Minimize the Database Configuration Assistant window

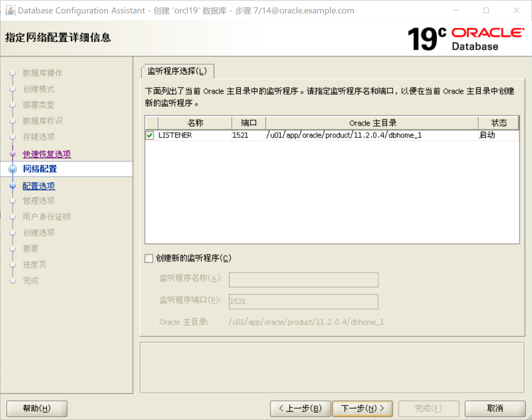[x=456, y=11]
